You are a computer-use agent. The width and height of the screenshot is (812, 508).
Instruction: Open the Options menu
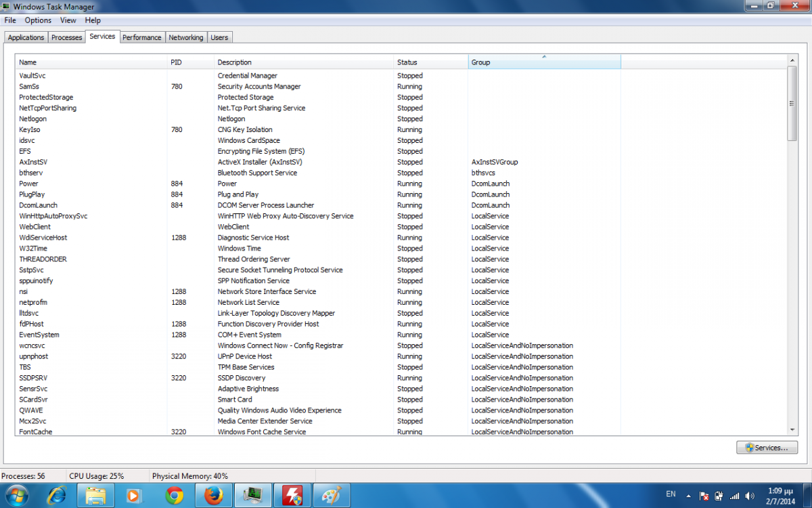point(38,20)
